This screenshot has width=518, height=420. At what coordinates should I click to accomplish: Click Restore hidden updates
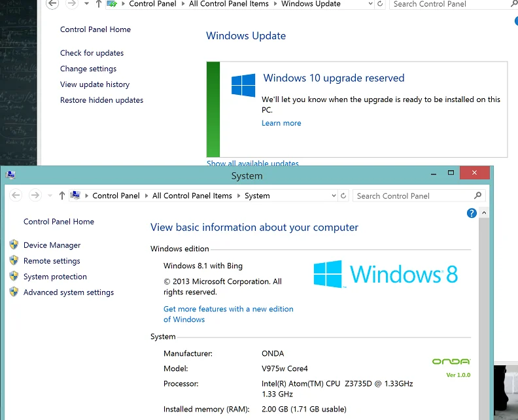pyautogui.click(x=102, y=100)
